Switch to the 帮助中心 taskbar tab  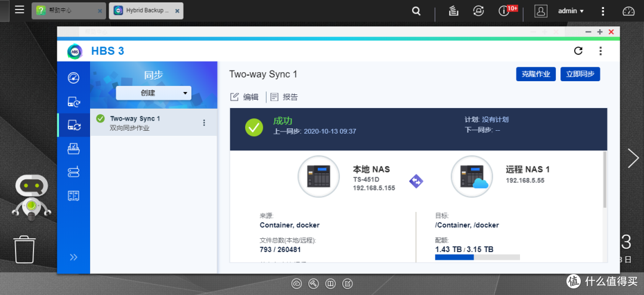[x=69, y=11]
